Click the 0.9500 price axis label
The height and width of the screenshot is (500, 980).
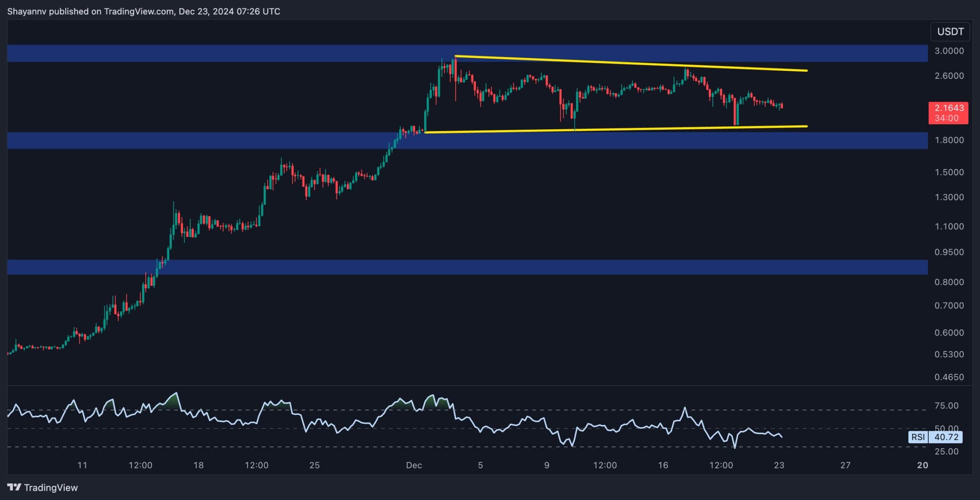949,252
